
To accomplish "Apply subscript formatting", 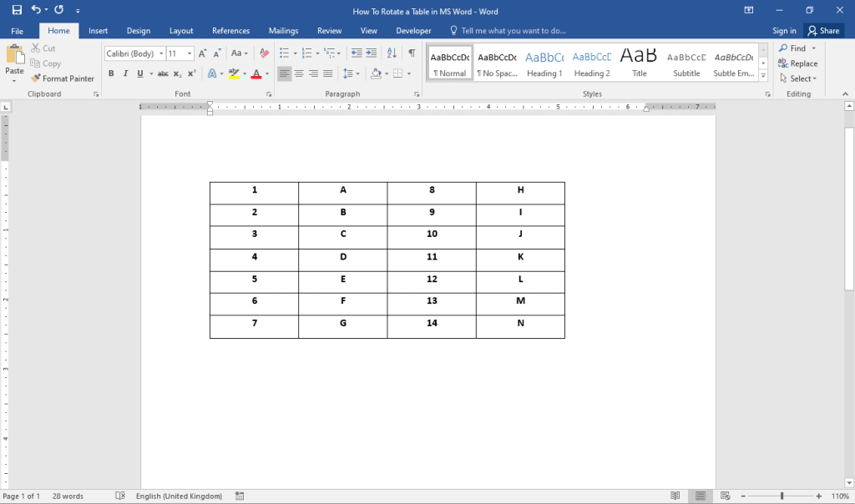I will click(x=176, y=73).
